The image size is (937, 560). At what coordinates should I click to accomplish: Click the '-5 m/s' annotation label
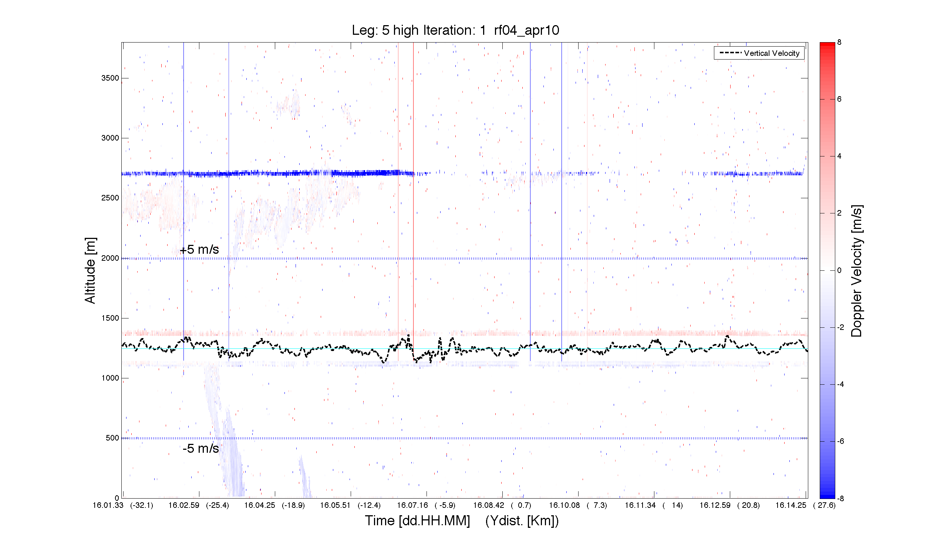pyautogui.click(x=201, y=448)
